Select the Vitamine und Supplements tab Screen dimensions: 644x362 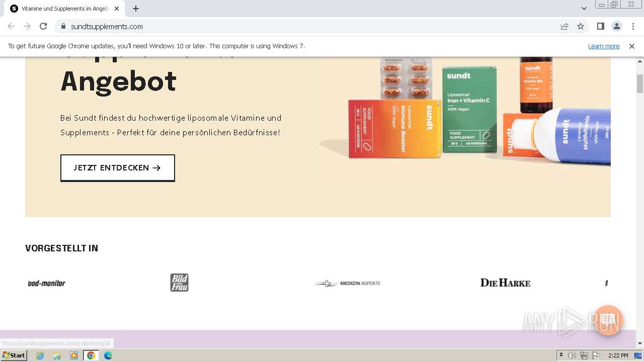[64, 9]
